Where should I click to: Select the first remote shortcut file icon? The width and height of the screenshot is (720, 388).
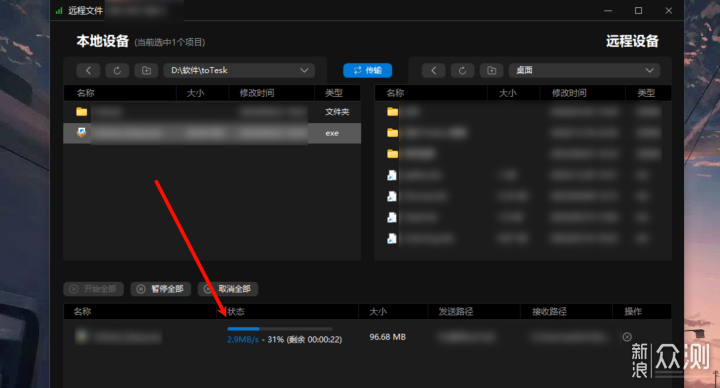(392, 175)
